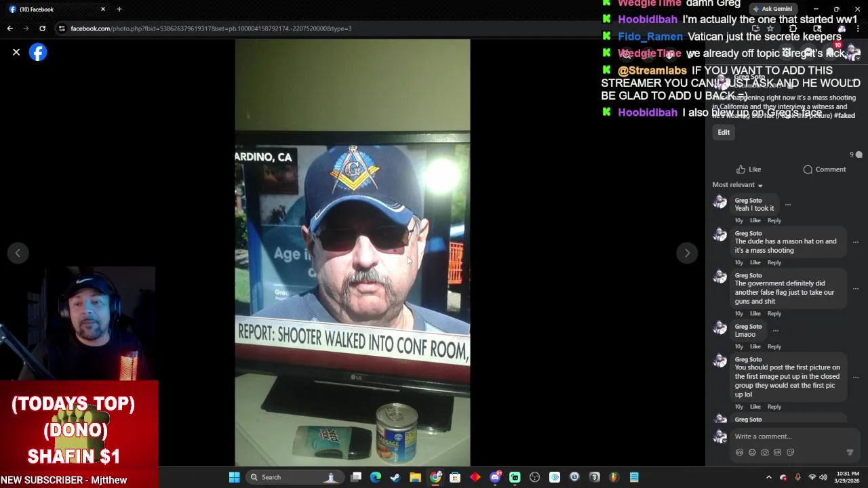The image size is (868, 488).
Task: Expand the Most relevant comment sort dropdown
Action: pyautogui.click(x=738, y=184)
